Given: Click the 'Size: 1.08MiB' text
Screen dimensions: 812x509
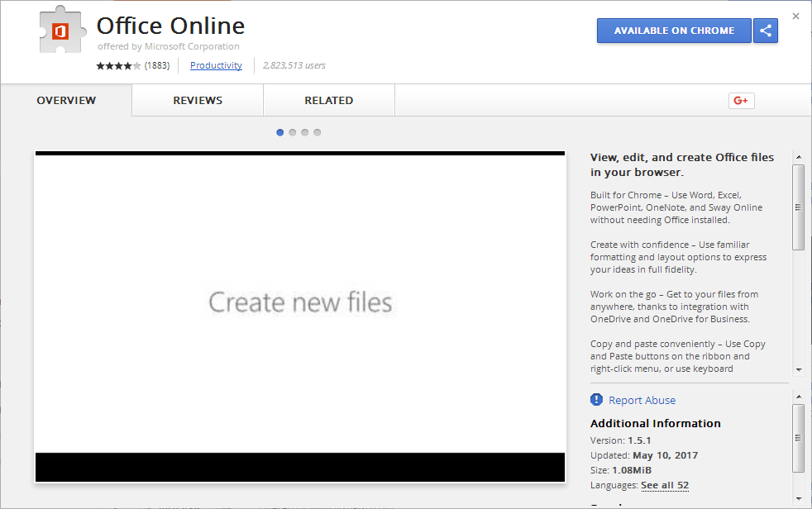Looking at the screenshot, I should pos(621,470).
